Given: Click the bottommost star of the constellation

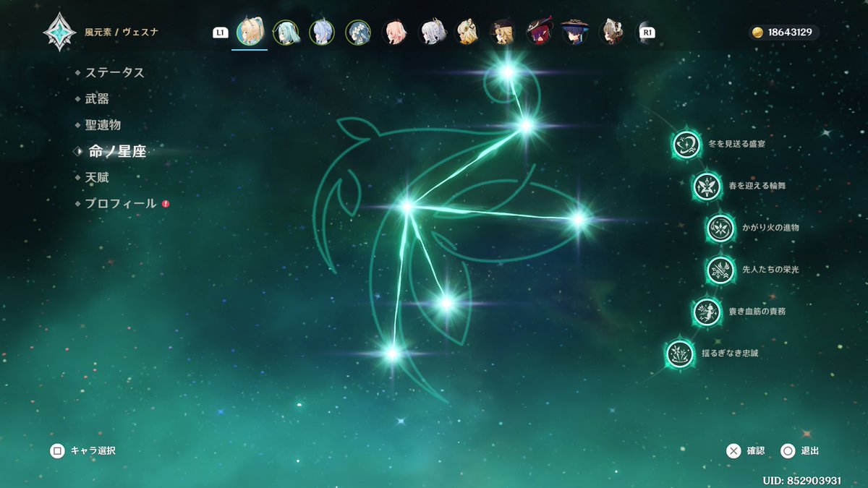Looking at the screenshot, I should pyautogui.click(x=392, y=353).
